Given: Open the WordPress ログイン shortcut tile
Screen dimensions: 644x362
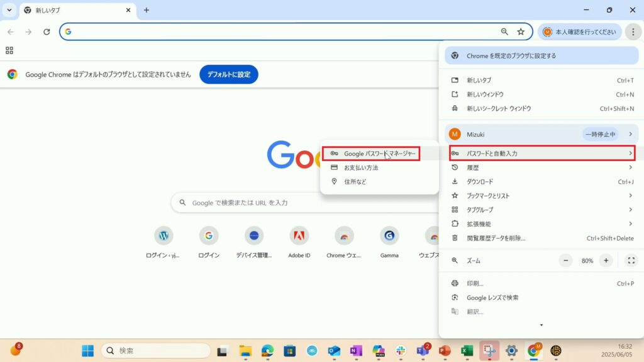Looking at the screenshot, I should (164, 243).
